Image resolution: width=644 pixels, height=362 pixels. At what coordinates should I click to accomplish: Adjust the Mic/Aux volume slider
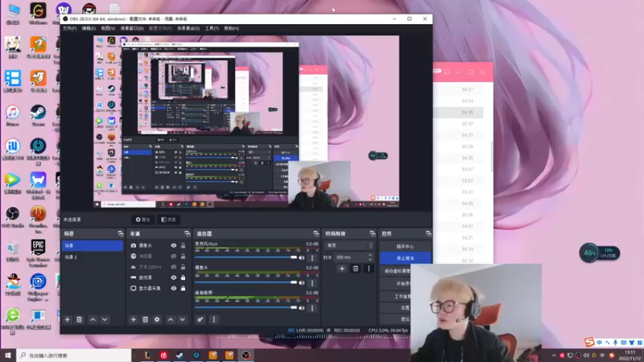tap(246, 257)
